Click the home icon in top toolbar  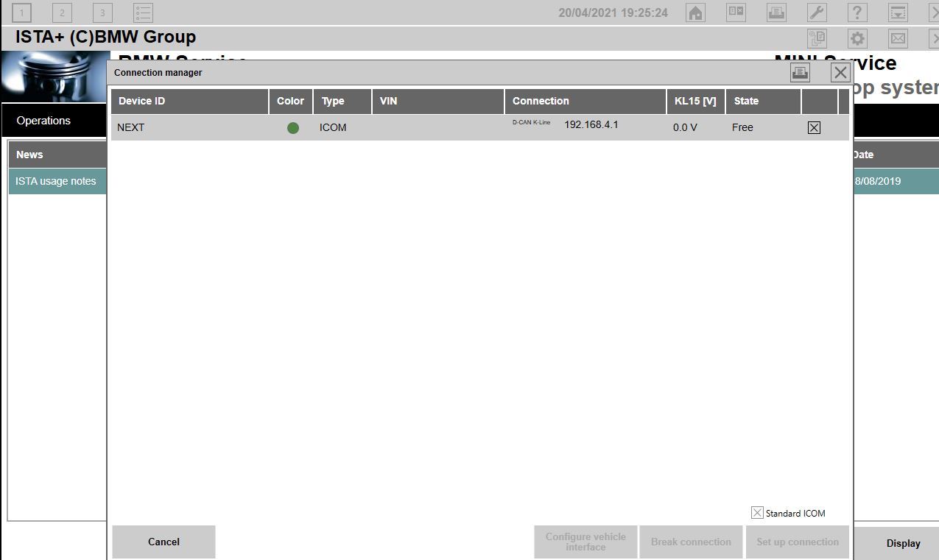click(x=695, y=13)
